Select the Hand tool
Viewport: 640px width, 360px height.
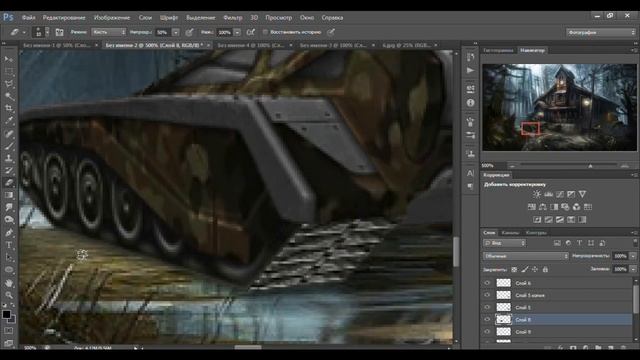pos(9,282)
